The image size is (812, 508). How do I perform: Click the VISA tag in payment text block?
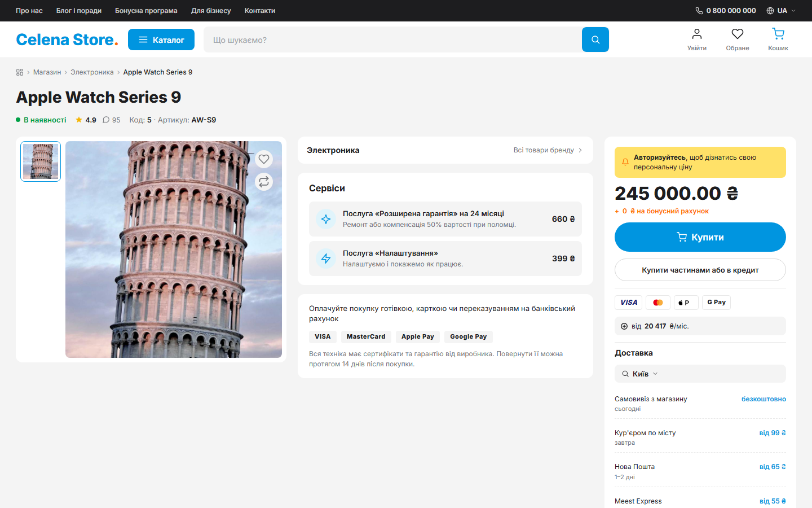[x=323, y=337]
